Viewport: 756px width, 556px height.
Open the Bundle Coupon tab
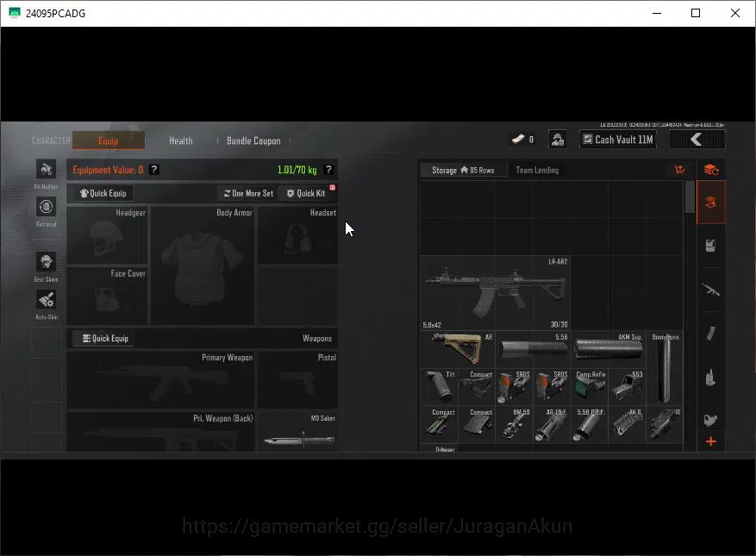coord(253,141)
